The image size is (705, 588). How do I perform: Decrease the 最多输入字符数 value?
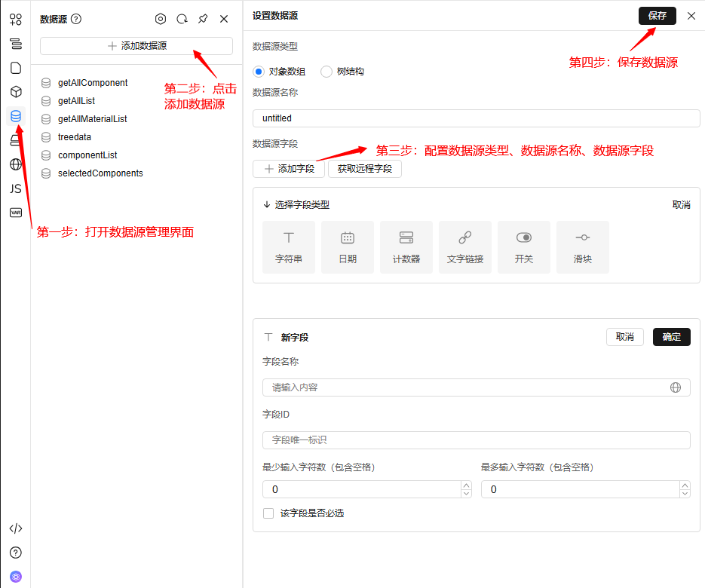coord(685,494)
